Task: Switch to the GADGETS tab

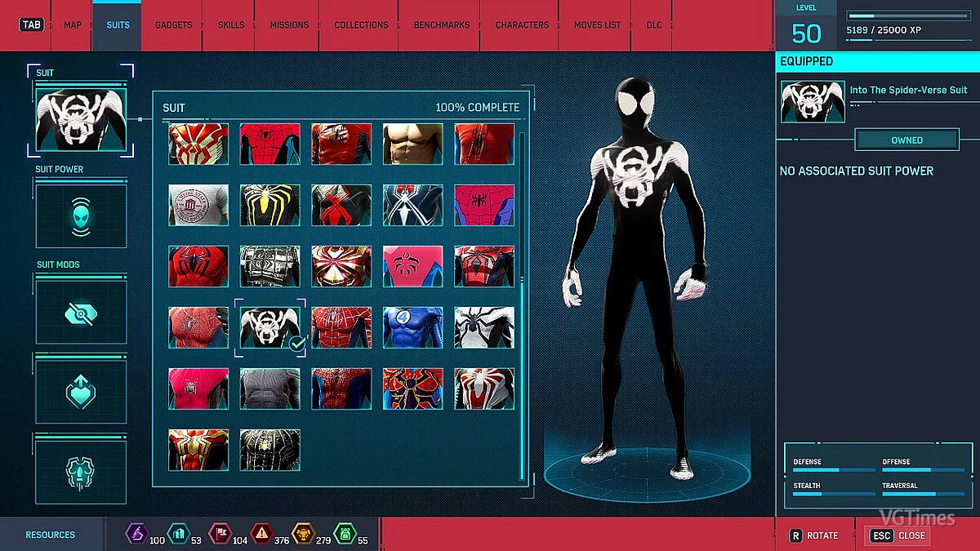Action: 173,24
